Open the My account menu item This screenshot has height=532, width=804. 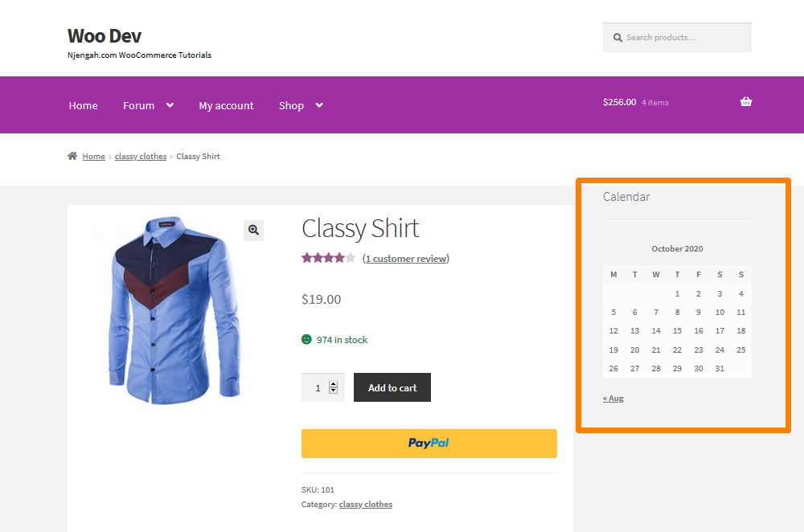[x=226, y=104]
